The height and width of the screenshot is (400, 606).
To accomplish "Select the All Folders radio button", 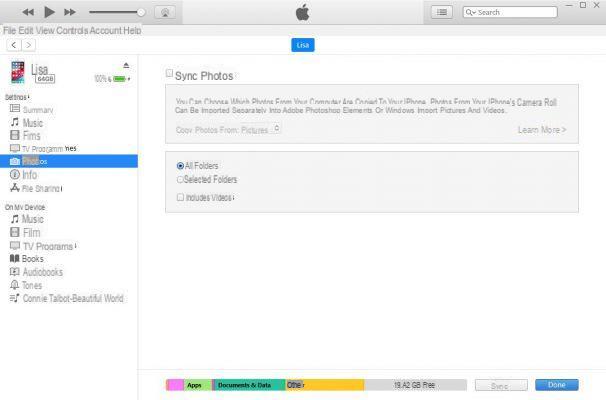I will (180, 166).
